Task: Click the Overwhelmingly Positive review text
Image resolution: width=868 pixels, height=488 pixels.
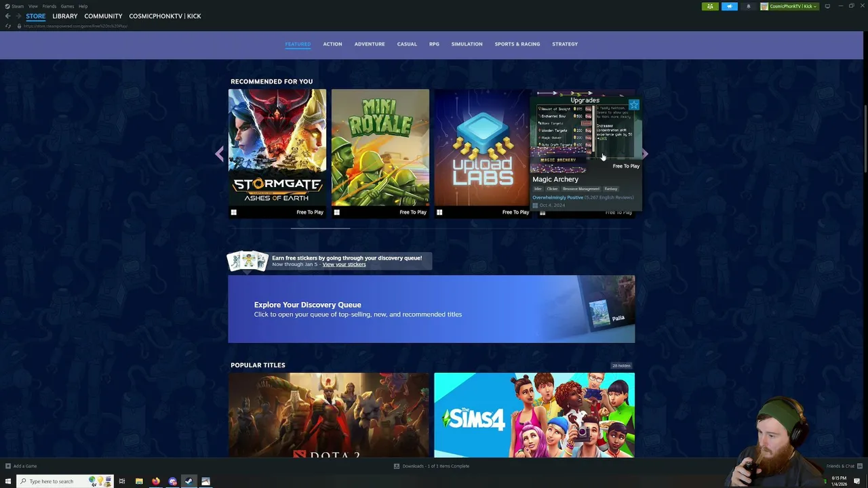Action: pyautogui.click(x=557, y=197)
